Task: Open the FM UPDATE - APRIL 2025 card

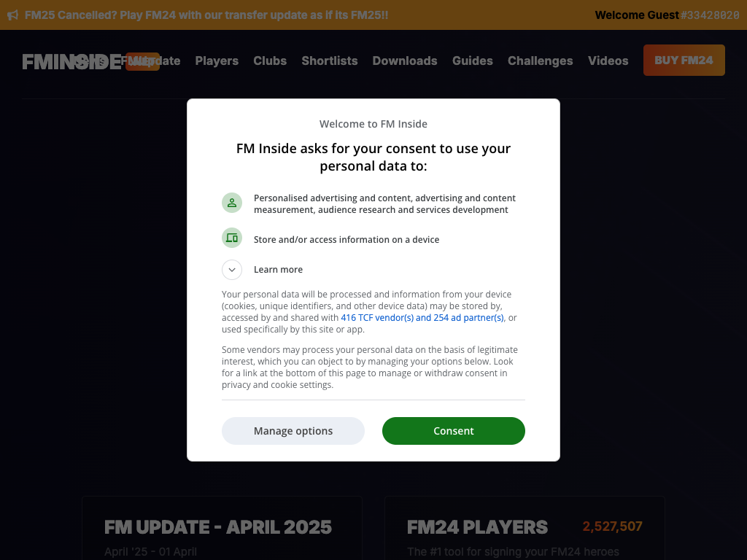Action: coord(218,526)
